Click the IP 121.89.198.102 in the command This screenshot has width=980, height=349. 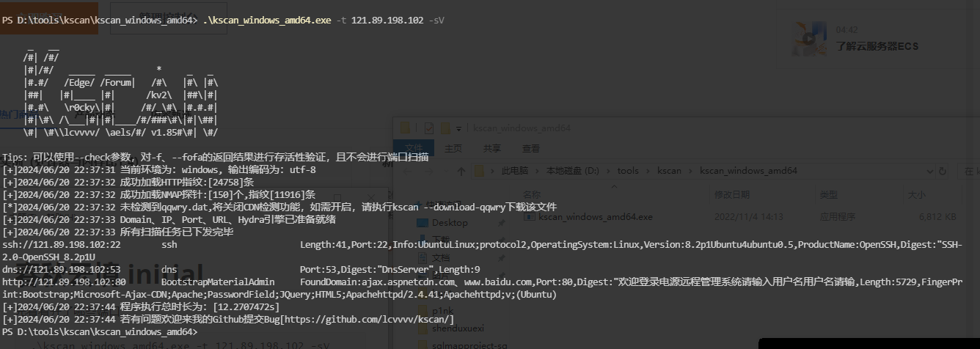387,21
